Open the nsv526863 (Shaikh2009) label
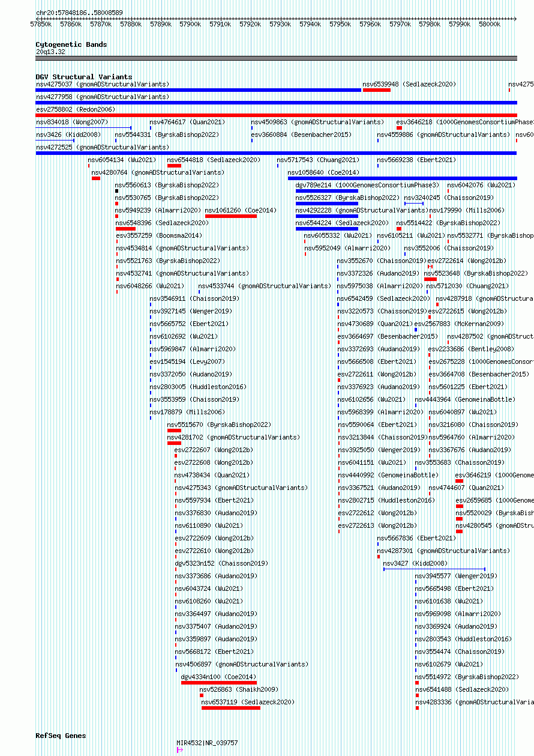The height and width of the screenshot is (756, 534). (239, 689)
